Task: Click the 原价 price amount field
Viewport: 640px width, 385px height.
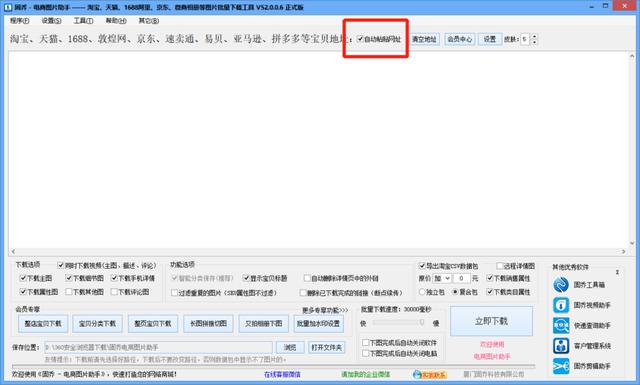Action: (x=461, y=278)
